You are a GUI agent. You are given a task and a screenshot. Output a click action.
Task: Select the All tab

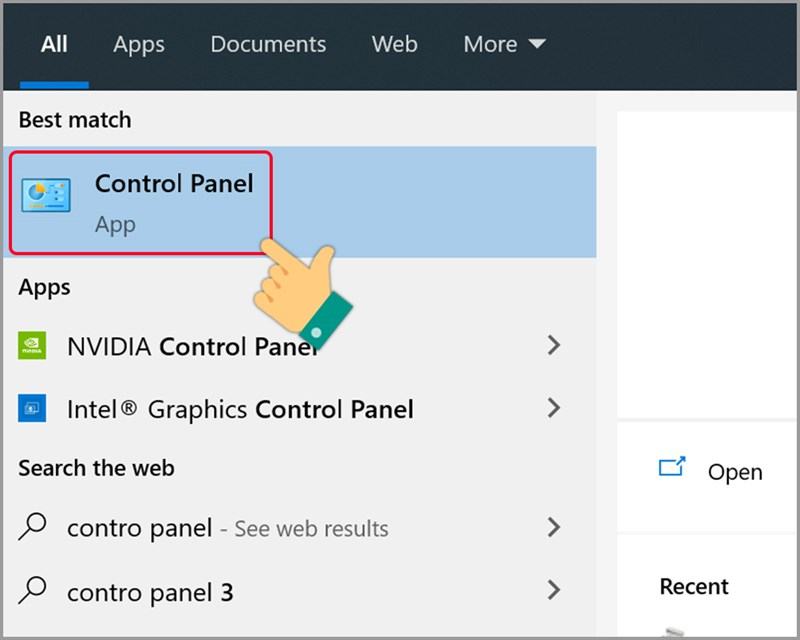click(54, 44)
